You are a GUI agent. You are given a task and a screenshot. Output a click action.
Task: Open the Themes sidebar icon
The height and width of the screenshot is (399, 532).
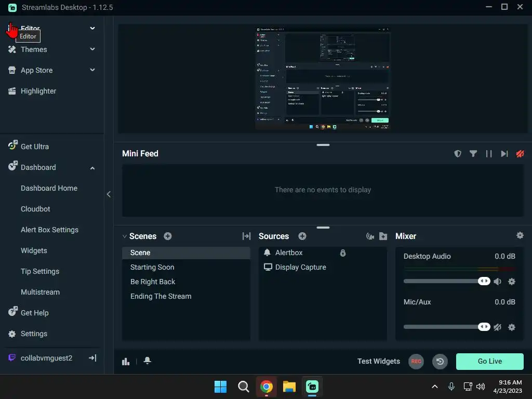pyautogui.click(x=12, y=49)
